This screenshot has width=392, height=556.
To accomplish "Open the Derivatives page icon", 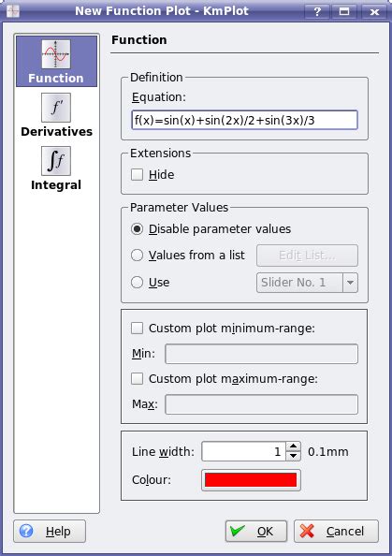I will click(56, 108).
